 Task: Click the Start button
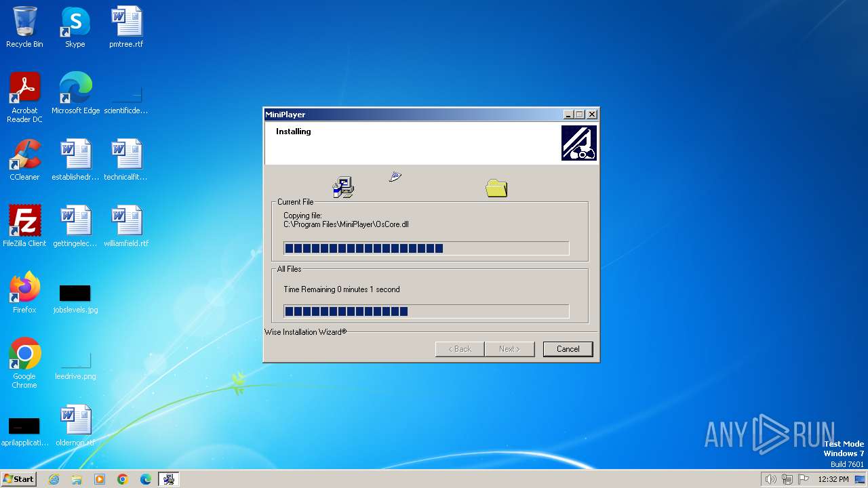pos(18,479)
